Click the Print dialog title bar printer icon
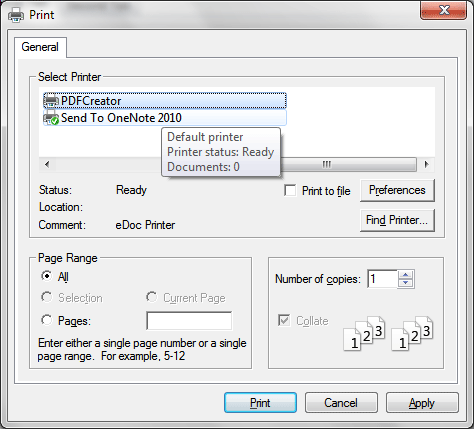Image resolution: width=474 pixels, height=429 pixels. click(16, 15)
